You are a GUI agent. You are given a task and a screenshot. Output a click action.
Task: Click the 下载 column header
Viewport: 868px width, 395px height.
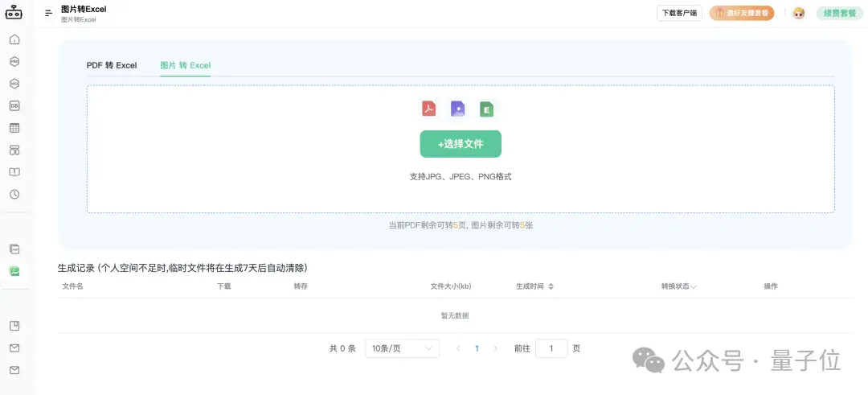(224, 286)
